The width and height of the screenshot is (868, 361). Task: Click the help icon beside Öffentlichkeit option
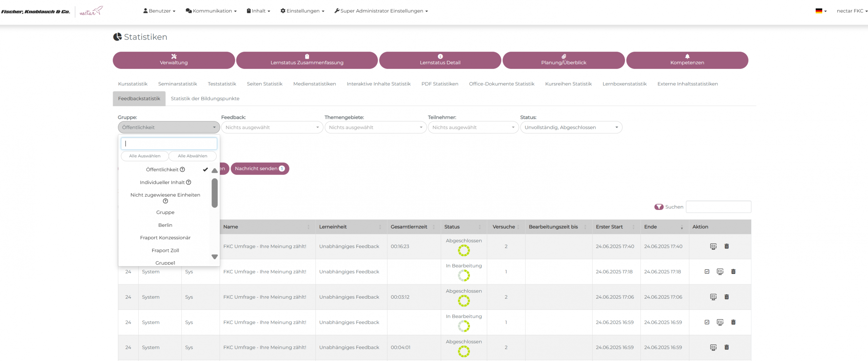[182, 169]
